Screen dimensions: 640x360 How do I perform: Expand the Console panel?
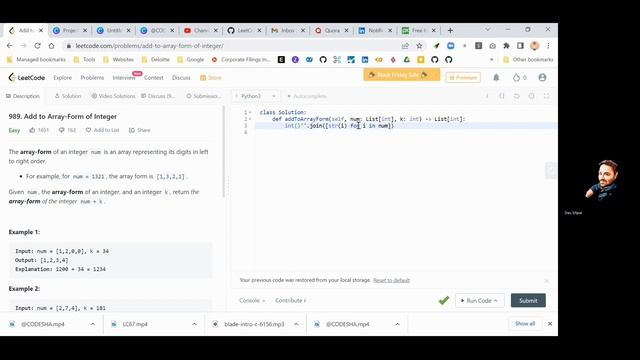click(252, 300)
